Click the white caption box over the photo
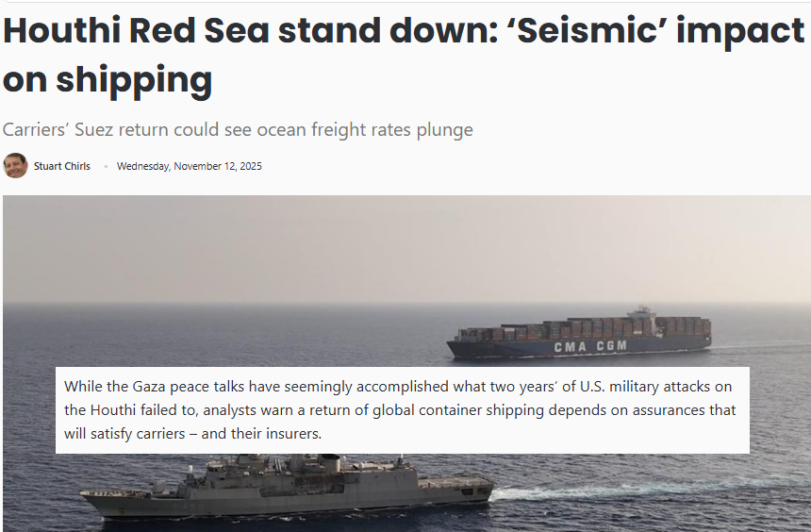This screenshot has height=532, width=811. (x=403, y=410)
